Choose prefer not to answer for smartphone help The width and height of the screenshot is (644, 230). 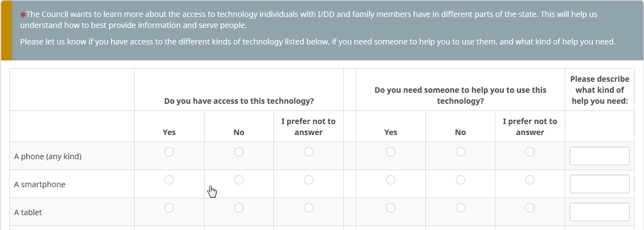(x=530, y=179)
